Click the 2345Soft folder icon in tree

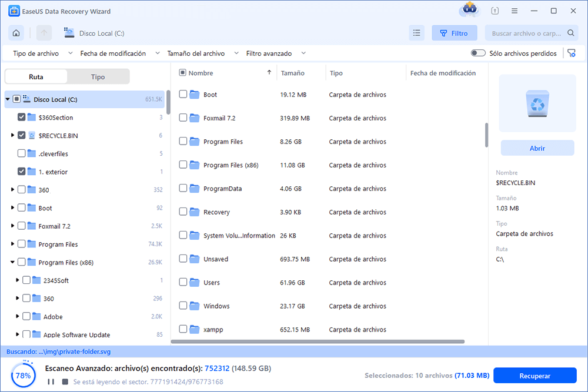tap(36, 280)
